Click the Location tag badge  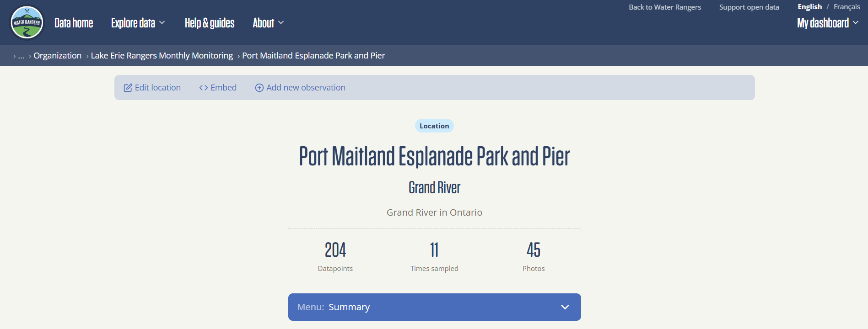tap(434, 126)
